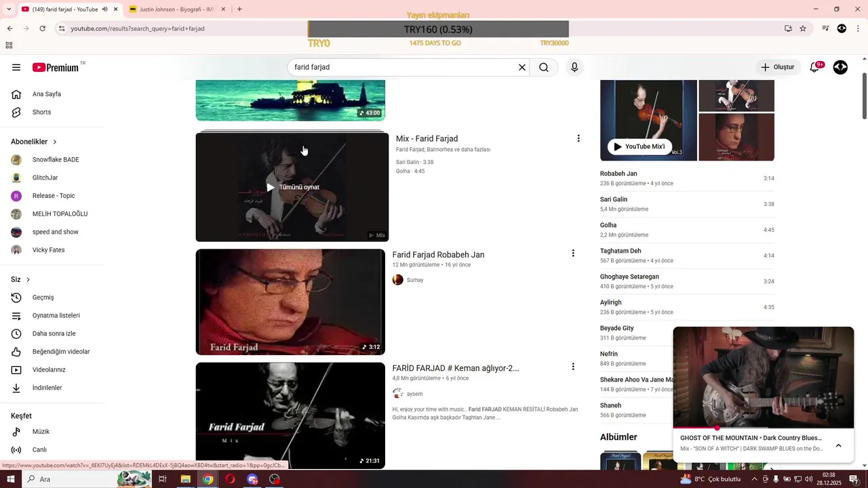The image size is (868, 488).
Task: Open Farid Farjad Robabeh Jan video title
Action: [x=438, y=255]
